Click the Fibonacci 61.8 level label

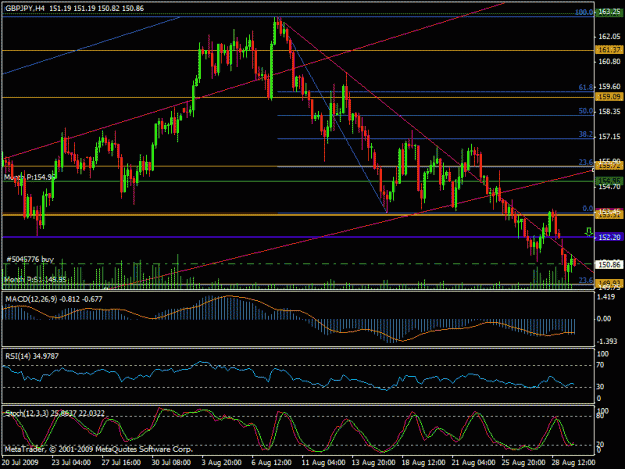coord(586,87)
